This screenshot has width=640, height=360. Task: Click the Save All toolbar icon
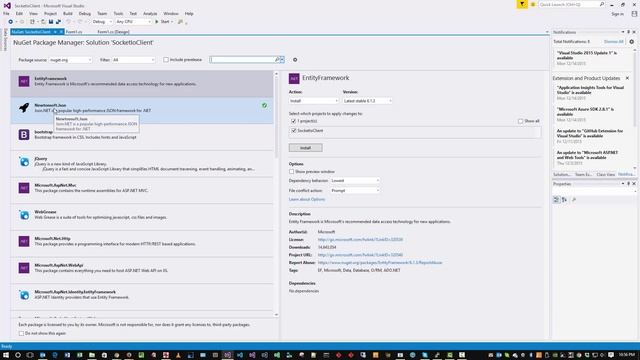tap(58, 22)
